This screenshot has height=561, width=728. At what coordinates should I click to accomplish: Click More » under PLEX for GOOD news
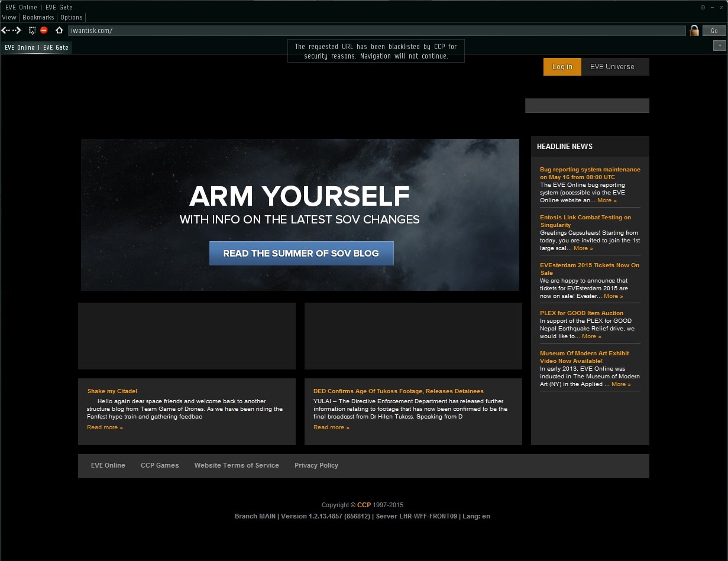[591, 336]
